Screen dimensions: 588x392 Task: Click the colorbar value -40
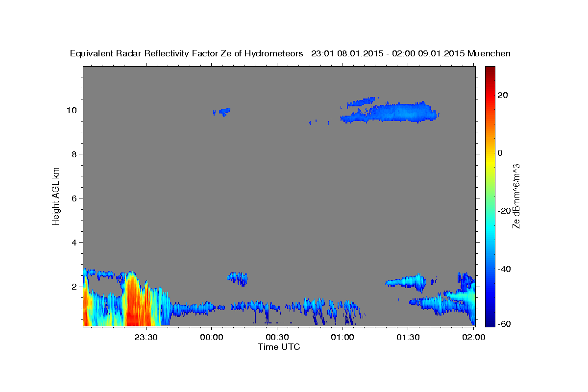(504, 269)
